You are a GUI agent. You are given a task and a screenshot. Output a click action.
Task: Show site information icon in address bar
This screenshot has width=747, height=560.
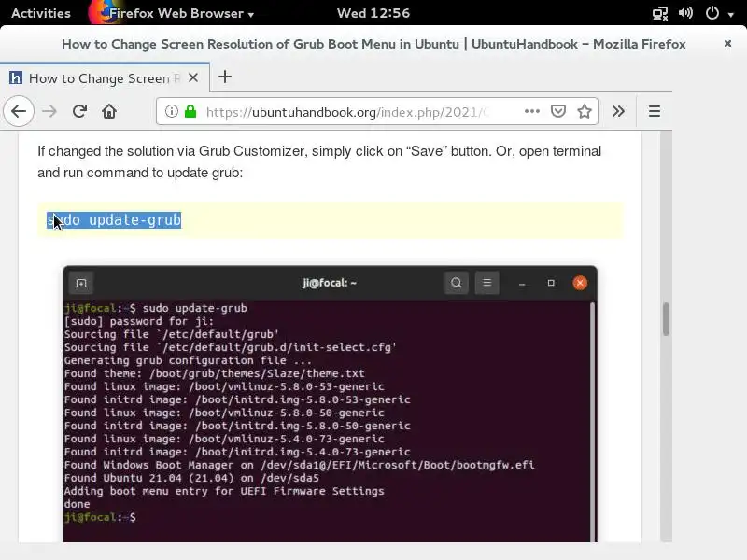click(x=172, y=111)
